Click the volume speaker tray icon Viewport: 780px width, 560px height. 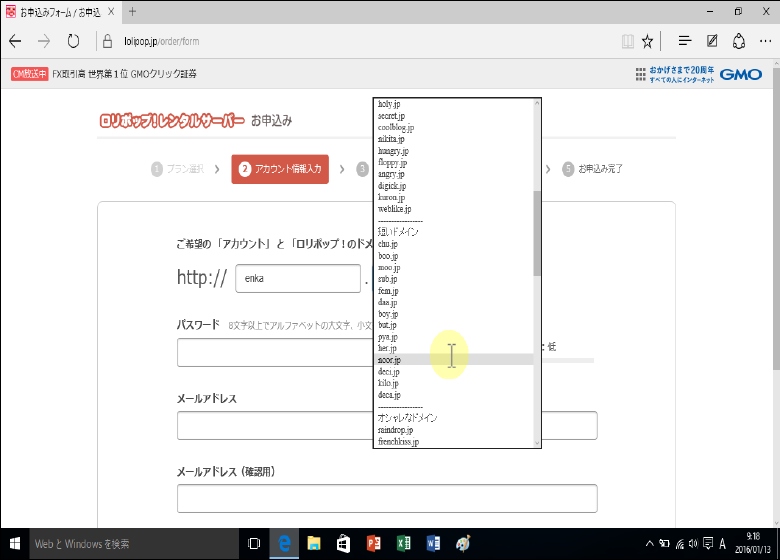pyautogui.click(x=693, y=544)
